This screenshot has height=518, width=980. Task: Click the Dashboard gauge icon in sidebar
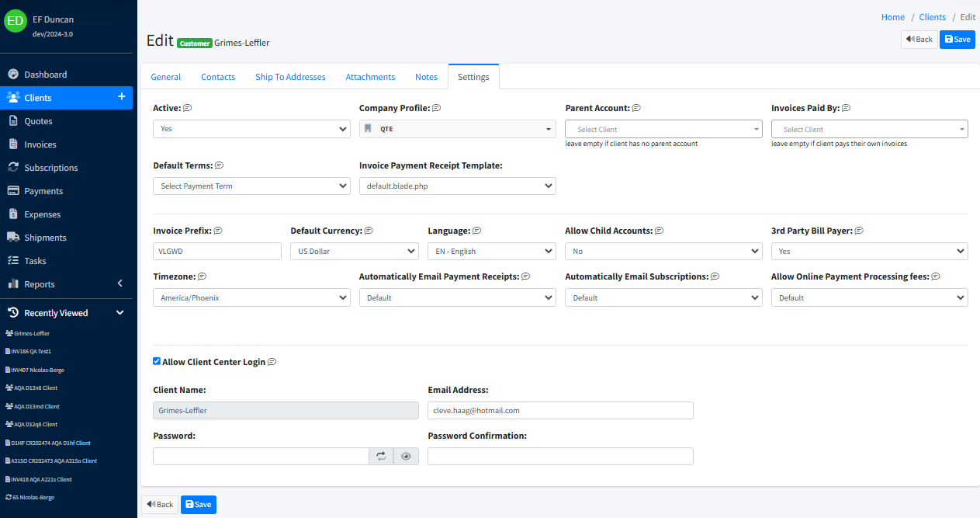[x=12, y=75]
